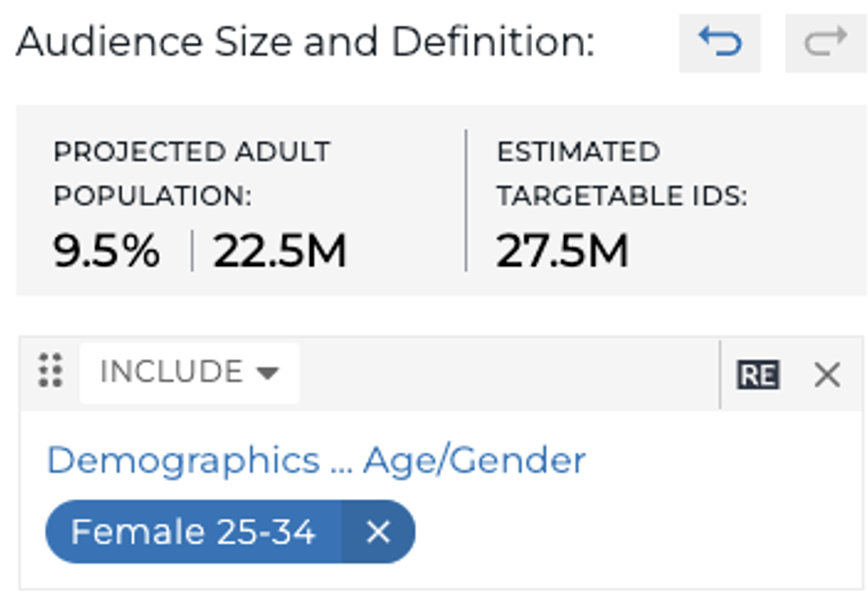Screen dimensions: 868x592
Task: Remove the Demographics segment group
Action: pos(828,374)
